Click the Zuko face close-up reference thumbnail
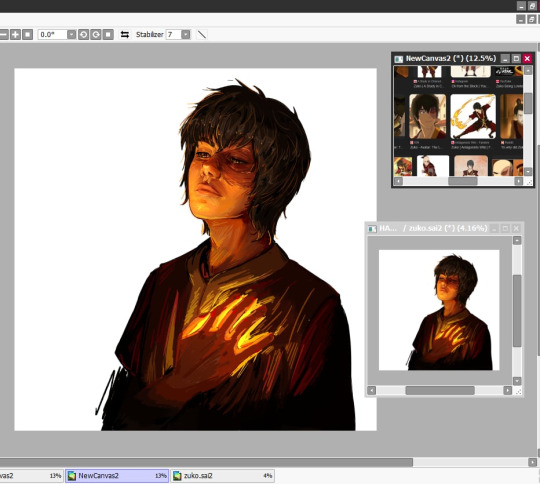This screenshot has height=484, width=540. [x=427, y=116]
